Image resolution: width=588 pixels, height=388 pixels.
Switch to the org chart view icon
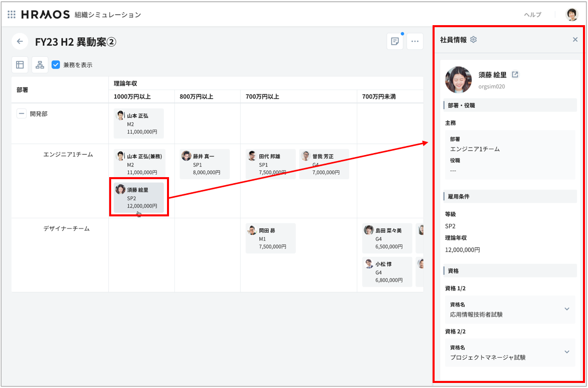tap(40, 65)
